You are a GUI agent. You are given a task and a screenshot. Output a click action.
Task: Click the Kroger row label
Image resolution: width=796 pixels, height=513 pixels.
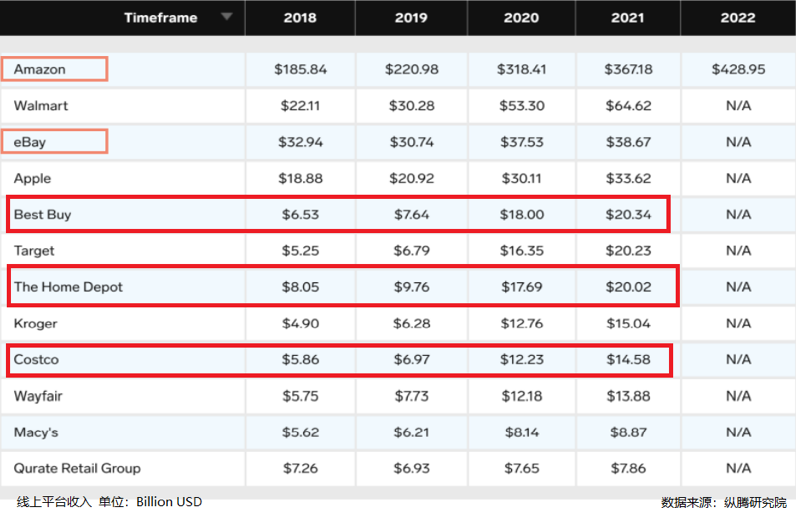(36, 323)
